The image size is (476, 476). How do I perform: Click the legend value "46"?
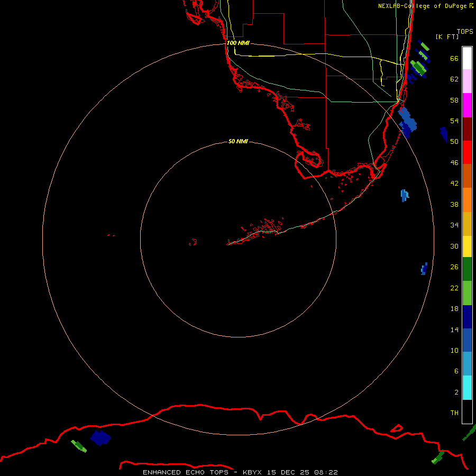coord(454,163)
